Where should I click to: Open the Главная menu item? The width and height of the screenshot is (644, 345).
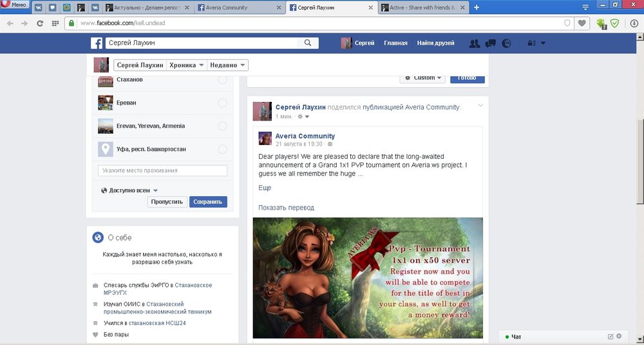[x=395, y=43]
